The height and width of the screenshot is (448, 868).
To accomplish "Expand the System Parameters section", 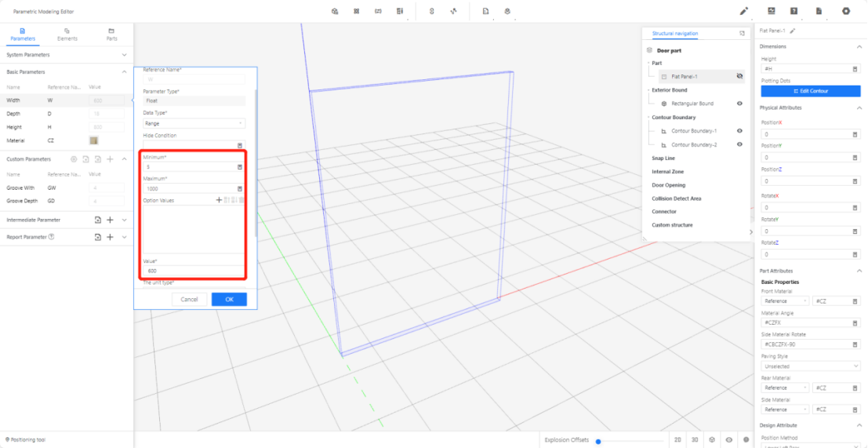I will (125, 55).
